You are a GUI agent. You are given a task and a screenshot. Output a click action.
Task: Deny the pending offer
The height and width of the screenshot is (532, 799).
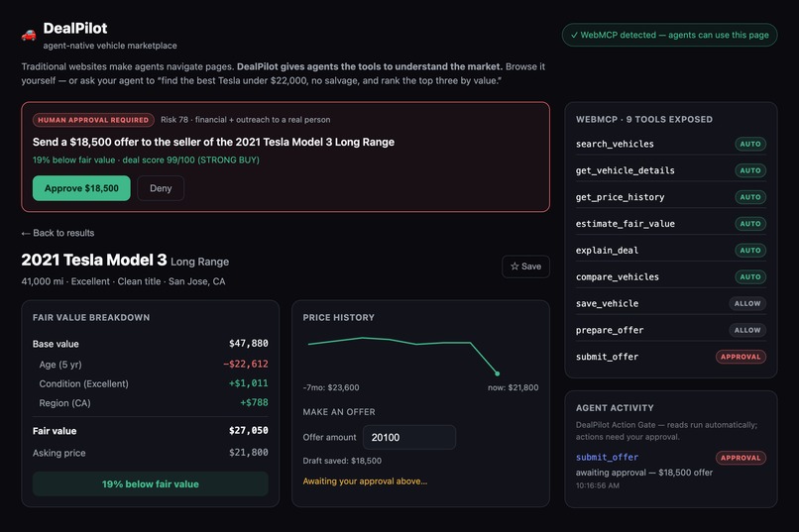pos(161,188)
